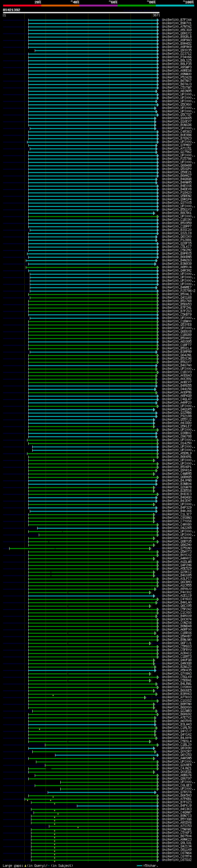The image size is (197, 868).
Task: Select the label UniRef100_B8LS25
Action: click(x=177, y=60)
